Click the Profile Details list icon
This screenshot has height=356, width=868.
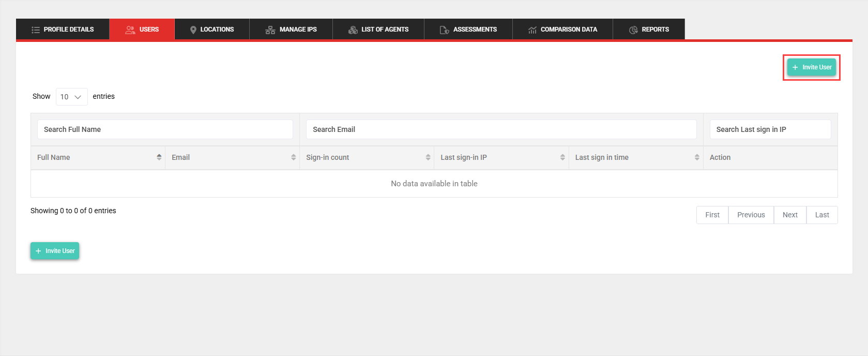tap(36, 29)
